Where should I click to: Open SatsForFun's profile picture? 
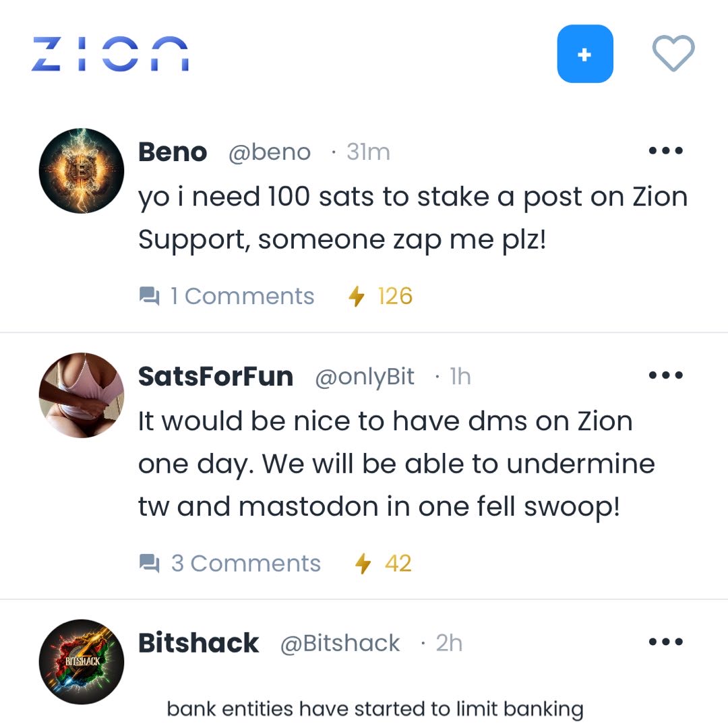click(82, 395)
